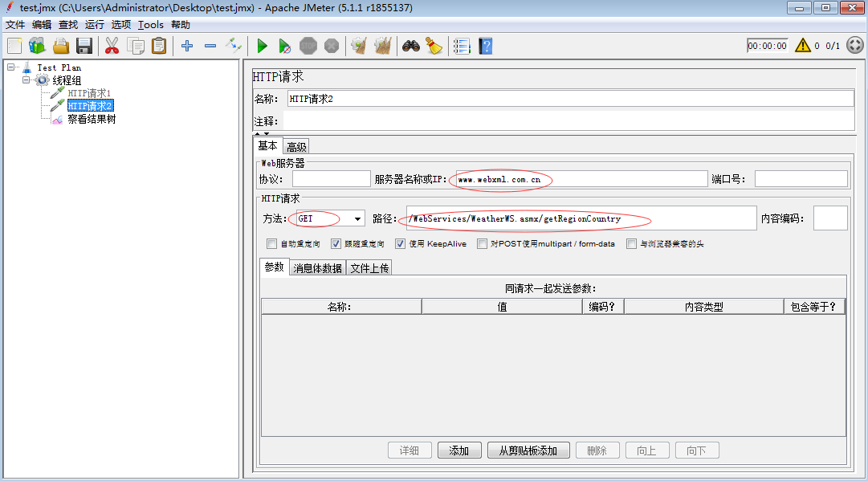The width and height of the screenshot is (868, 481).
Task: Click the warning triangle log icon
Action: [x=803, y=46]
